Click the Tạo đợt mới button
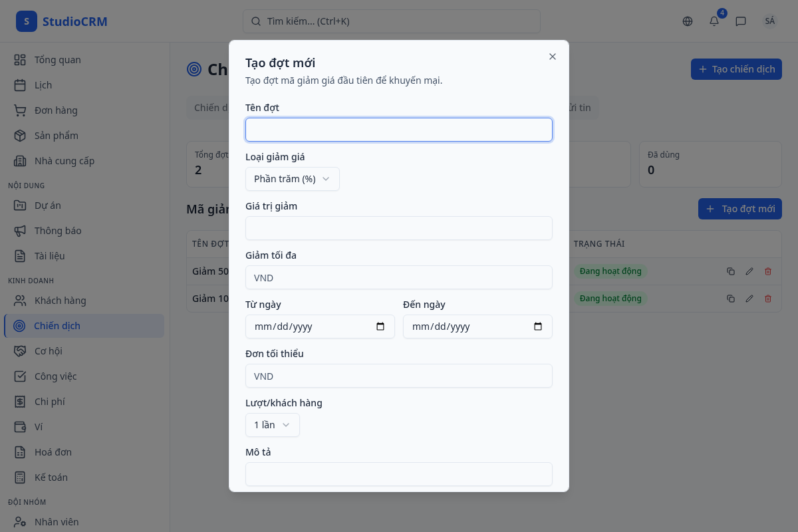 739,209
